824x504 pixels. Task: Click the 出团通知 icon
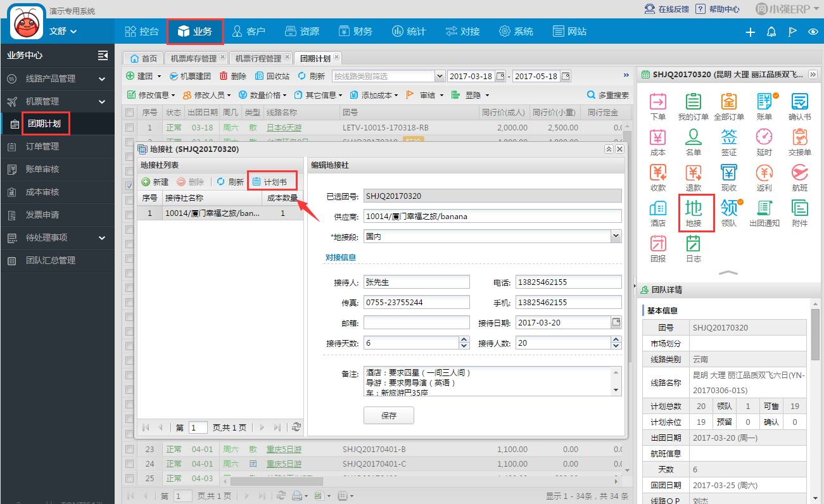tap(764, 213)
